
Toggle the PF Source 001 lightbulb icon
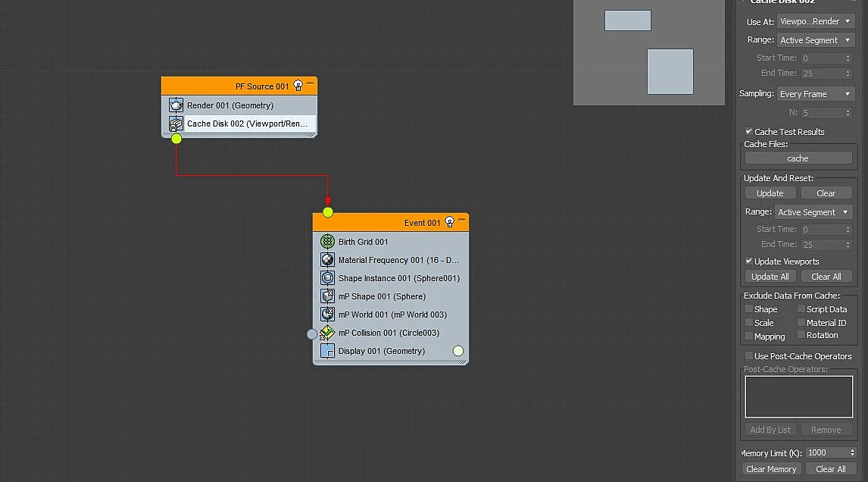point(298,86)
